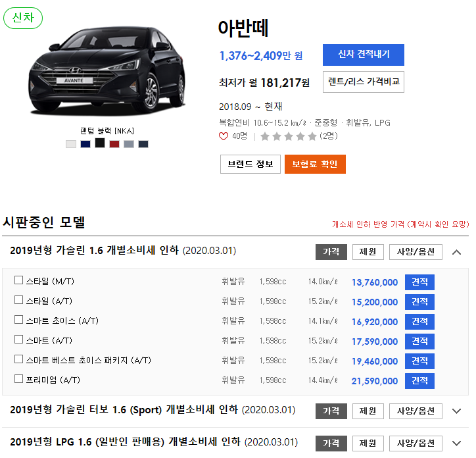
Task: Expand the LPG 1.6 model section
Action: pyautogui.click(x=456, y=444)
